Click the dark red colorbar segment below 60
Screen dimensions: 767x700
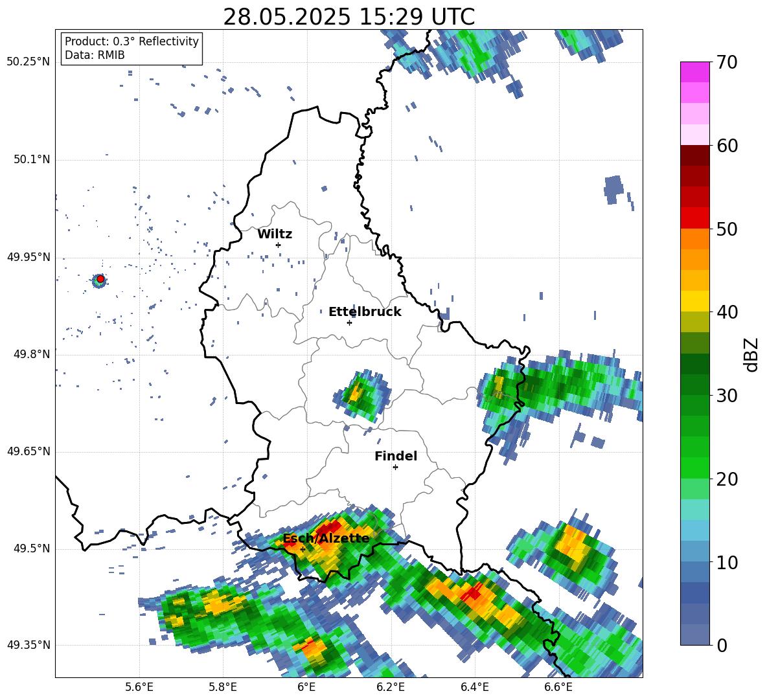[694, 155]
